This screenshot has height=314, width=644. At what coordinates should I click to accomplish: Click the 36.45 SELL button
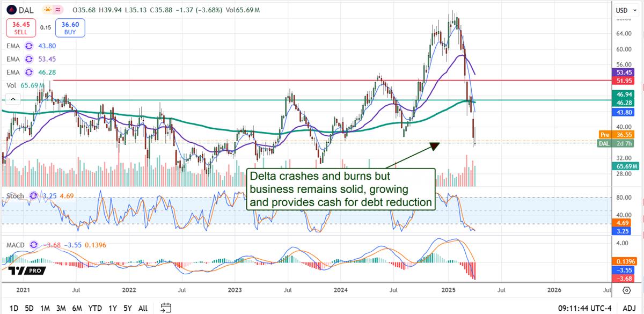click(21, 28)
